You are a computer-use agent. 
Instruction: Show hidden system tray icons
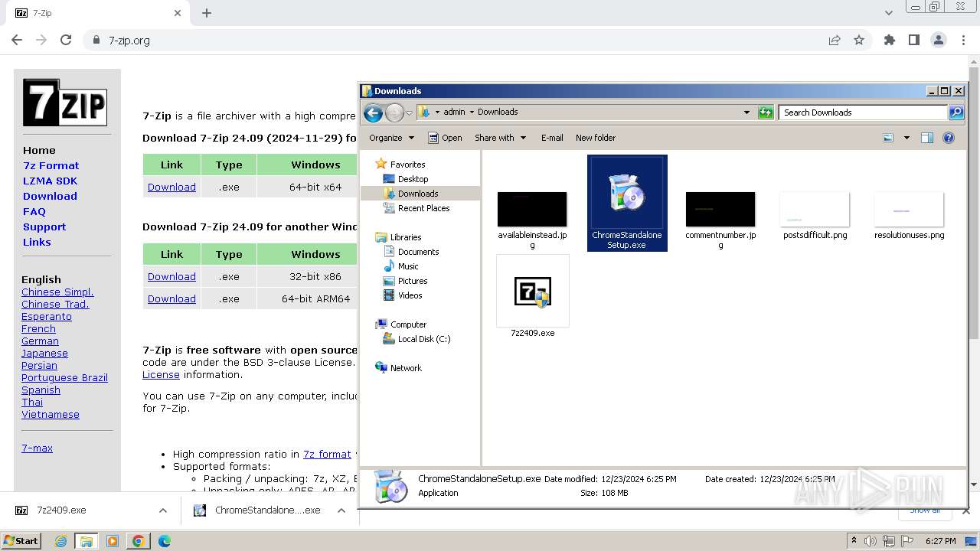point(854,541)
